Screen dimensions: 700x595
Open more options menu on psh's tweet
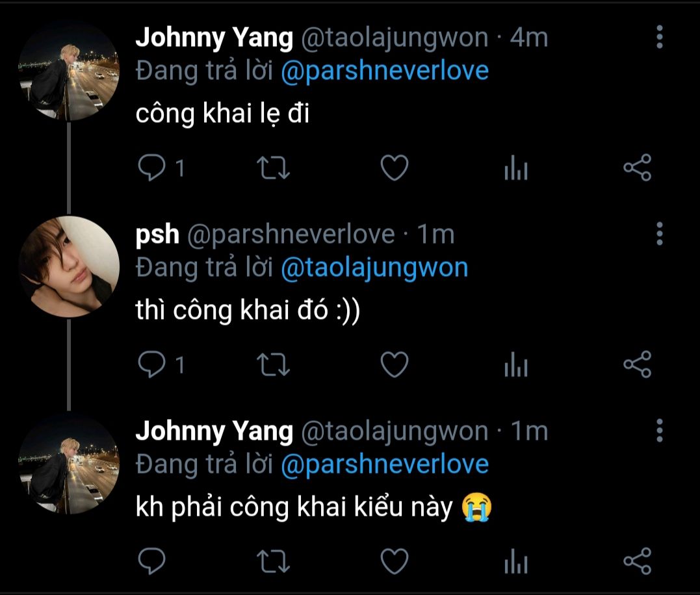(659, 234)
